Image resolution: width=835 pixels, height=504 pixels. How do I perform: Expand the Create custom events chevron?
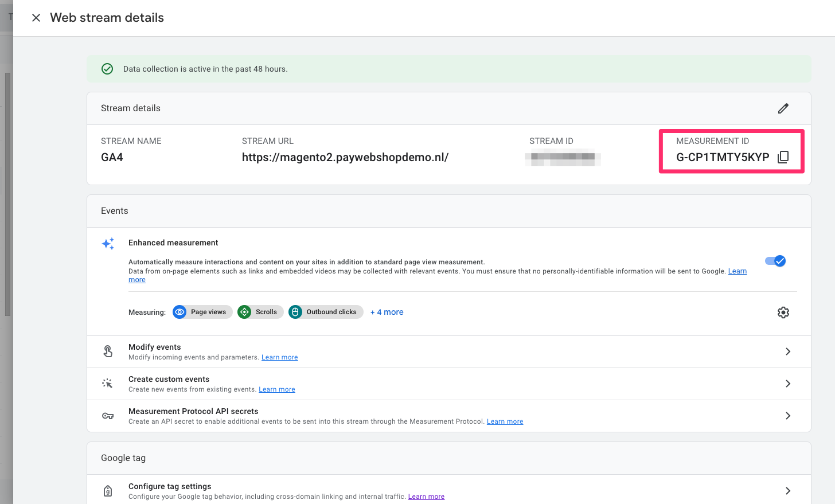(x=788, y=384)
